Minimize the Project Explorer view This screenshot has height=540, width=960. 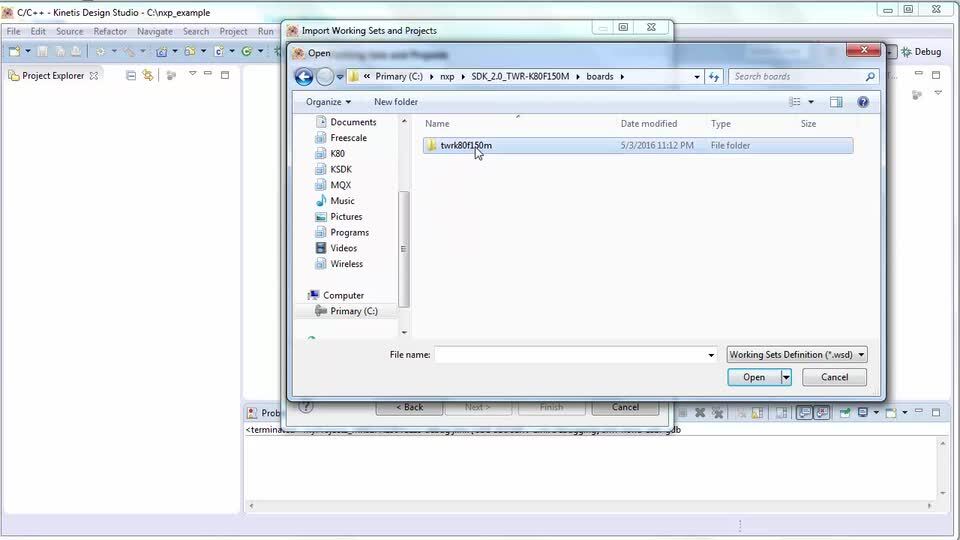208,74
